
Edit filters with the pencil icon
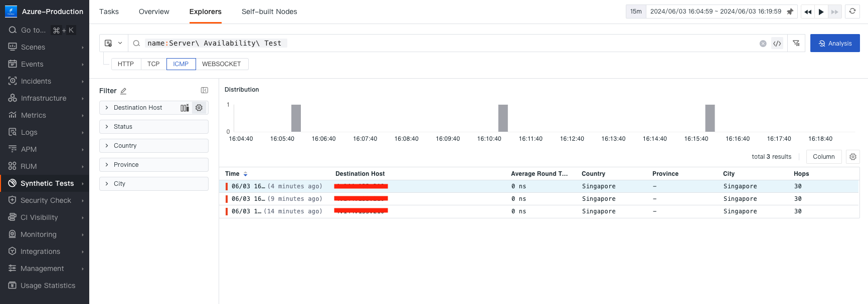123,91
